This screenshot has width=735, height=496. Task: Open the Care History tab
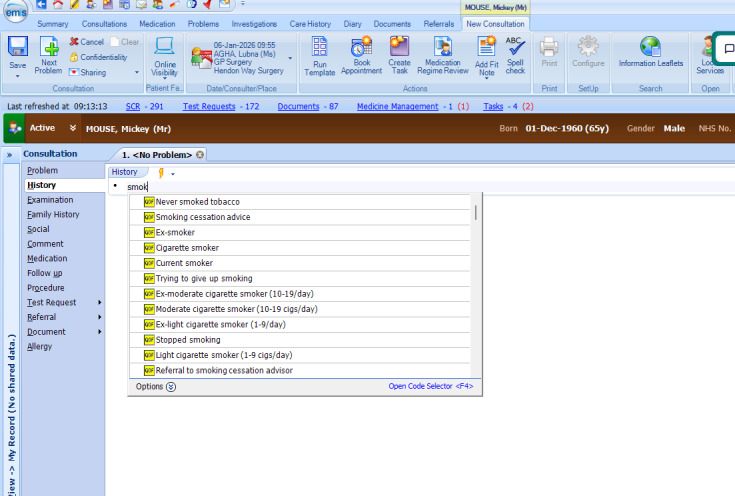pos(310,24)
